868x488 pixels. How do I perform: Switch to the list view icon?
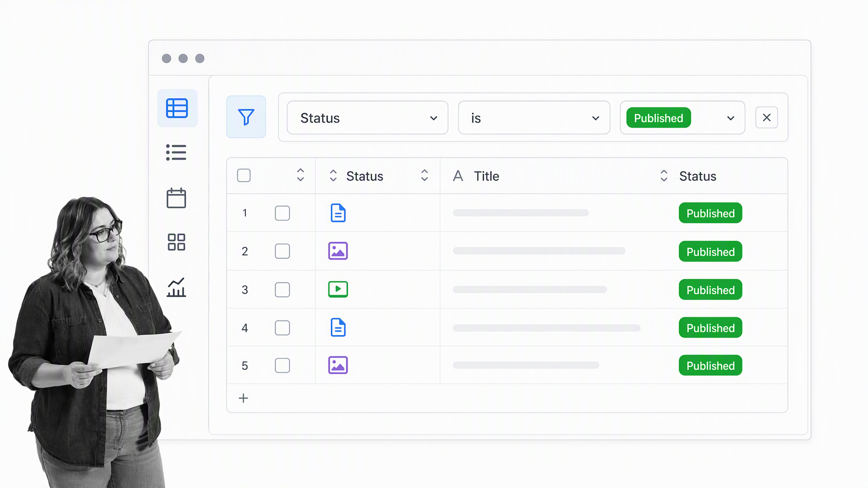tap(176, 152)
